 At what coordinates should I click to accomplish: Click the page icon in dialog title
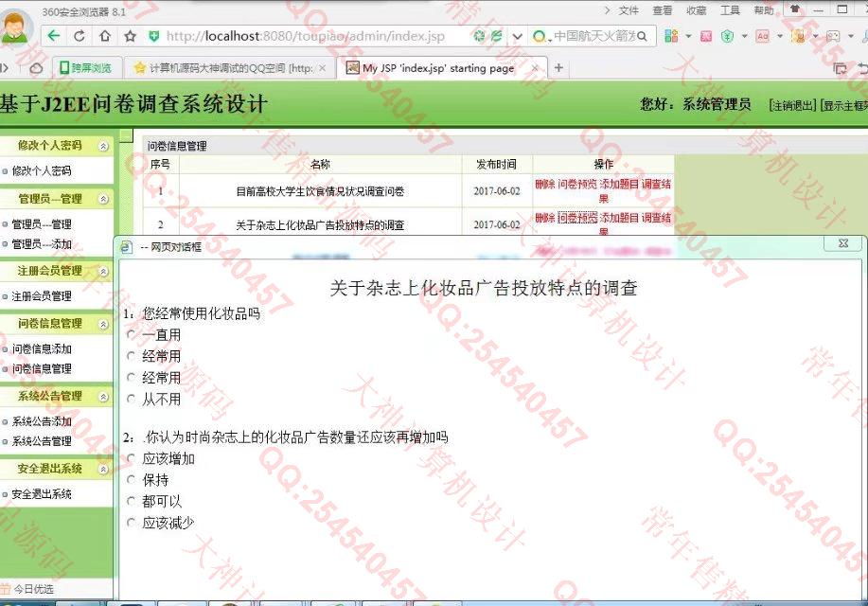[126, 247]
